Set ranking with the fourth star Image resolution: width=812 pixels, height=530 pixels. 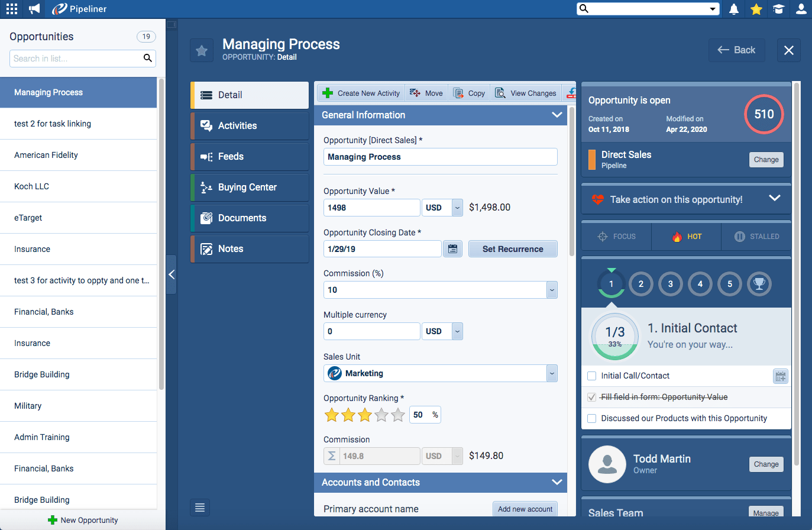pos(381,415)
